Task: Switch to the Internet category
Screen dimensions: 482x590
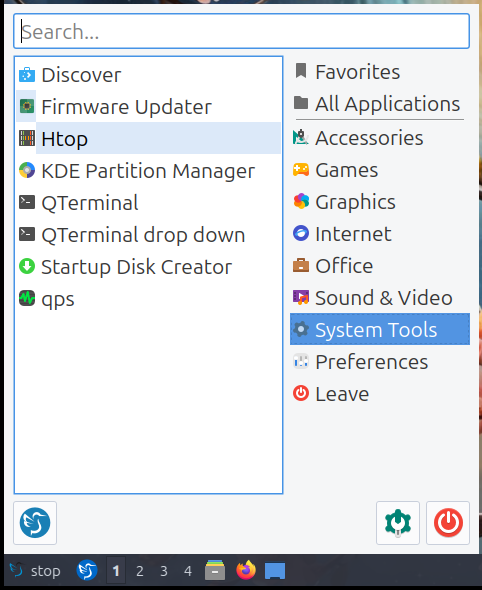Action: click(x=380, y=234)
